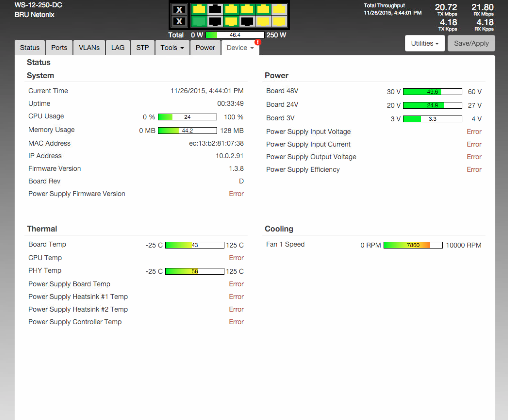Click the lower SFP port X icon
The height and width of the screenshot is (420, 508).
click(x=179, y=21)
